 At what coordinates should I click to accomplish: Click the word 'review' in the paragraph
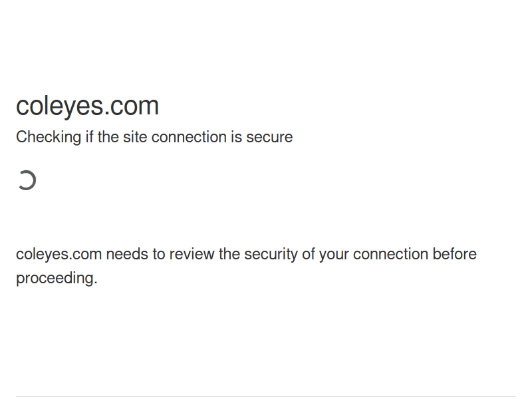tap(192, 254)
